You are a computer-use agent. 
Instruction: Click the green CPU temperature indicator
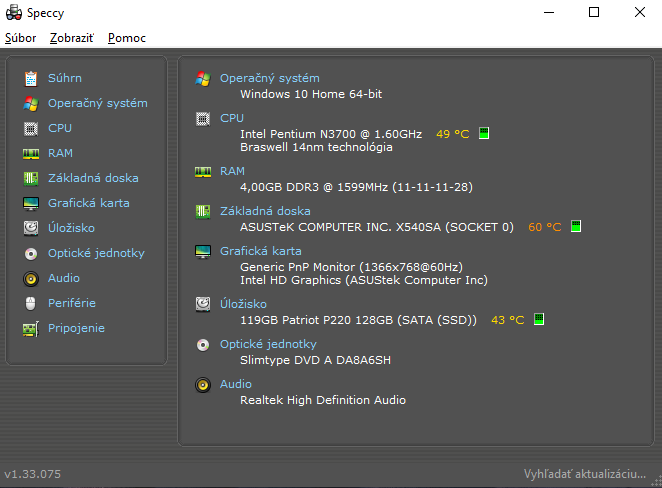point(484,133)
